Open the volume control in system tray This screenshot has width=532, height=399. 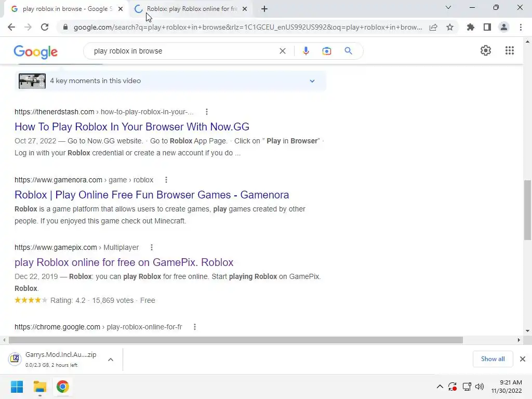(480, 387)
